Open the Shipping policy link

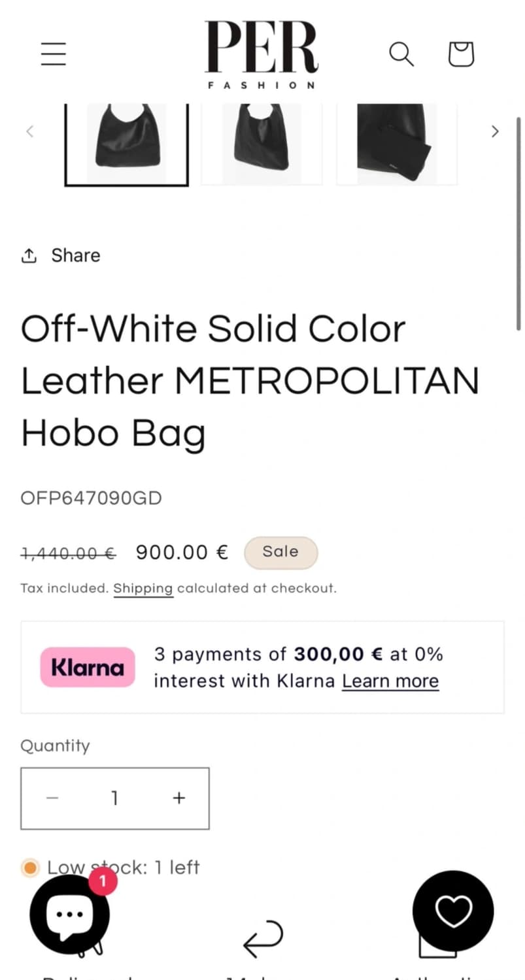tap(143, 589)
